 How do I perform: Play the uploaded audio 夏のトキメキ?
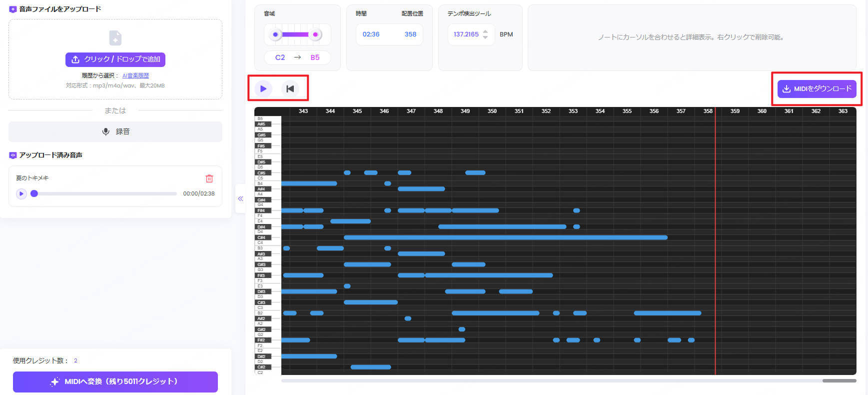coord(21,193)
